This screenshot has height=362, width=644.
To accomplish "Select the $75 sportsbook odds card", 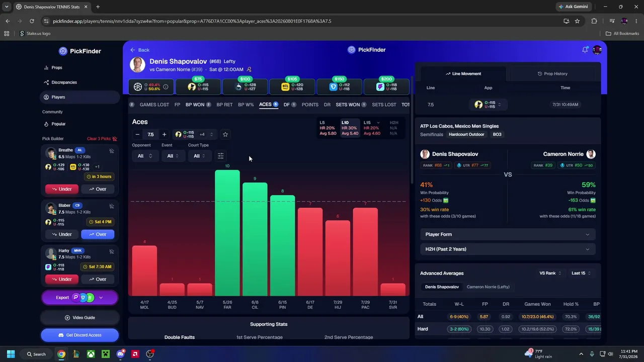I will pyautogui.click(x=198, y=86).
